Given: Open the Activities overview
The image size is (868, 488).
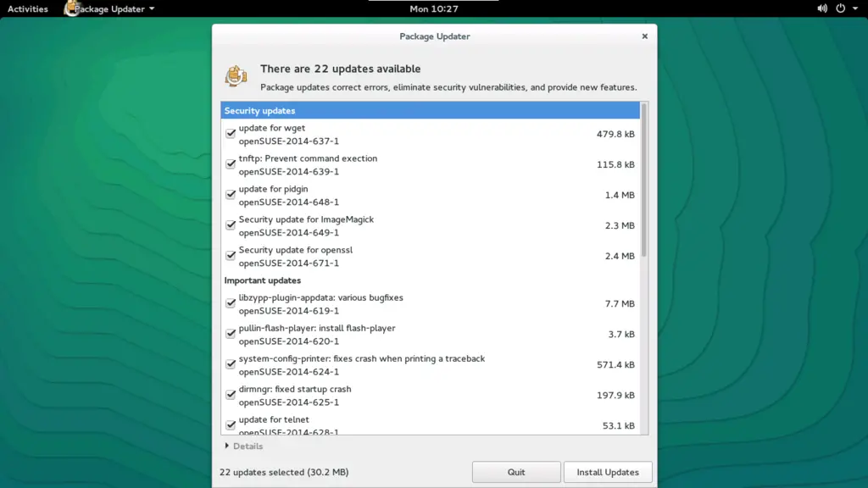Looking at the screenshot, I should [28, 8].
